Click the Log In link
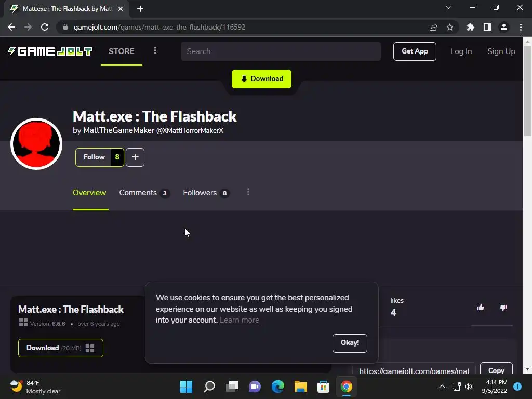Screen dimensions: 532x399 pyautogui.click(x=461, y=51)
